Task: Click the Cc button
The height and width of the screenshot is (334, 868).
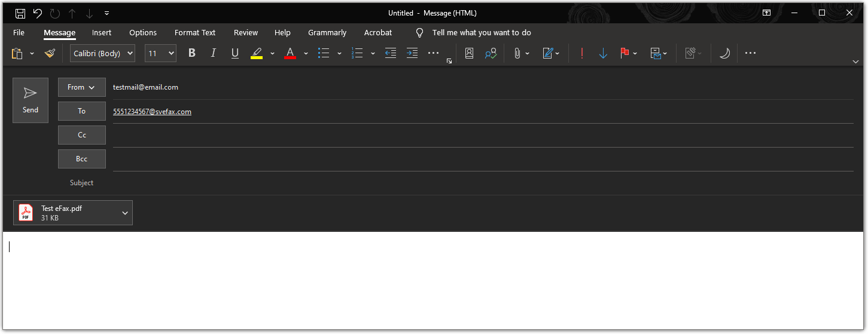Action: pos(82,135)
